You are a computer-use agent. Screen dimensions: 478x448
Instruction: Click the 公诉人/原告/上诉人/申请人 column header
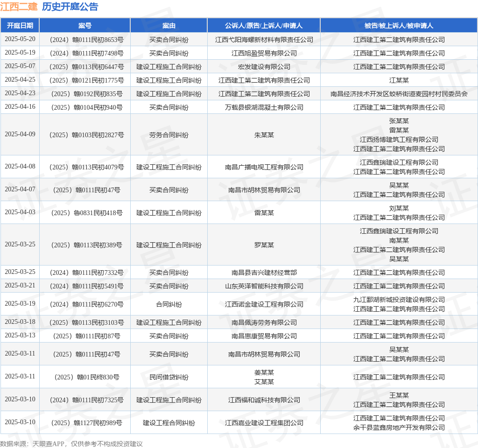tap(264, 26)
